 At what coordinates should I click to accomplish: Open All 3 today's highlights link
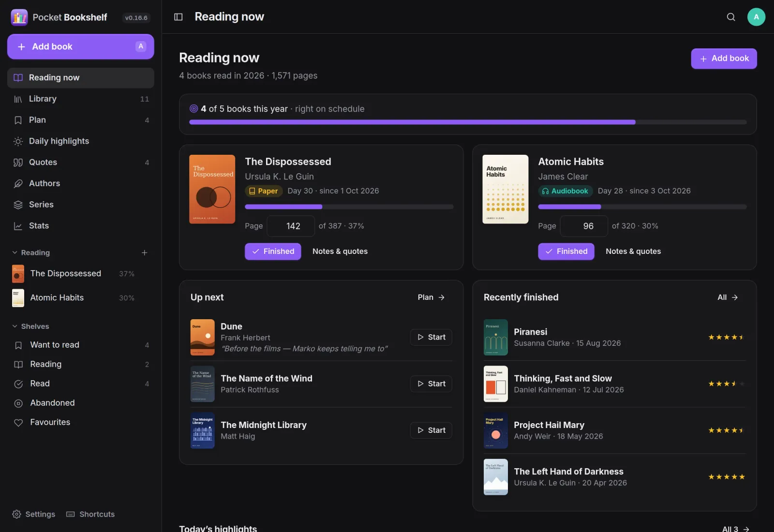tap(735, 529)
